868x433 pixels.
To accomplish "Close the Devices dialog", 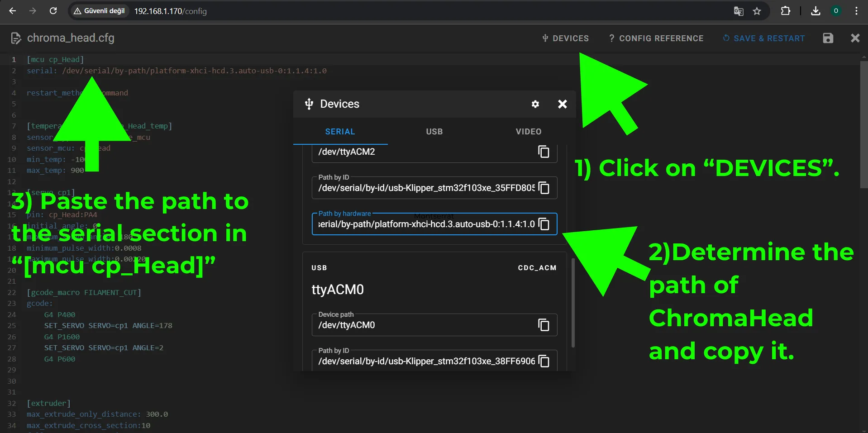I will tap(562, 104).
